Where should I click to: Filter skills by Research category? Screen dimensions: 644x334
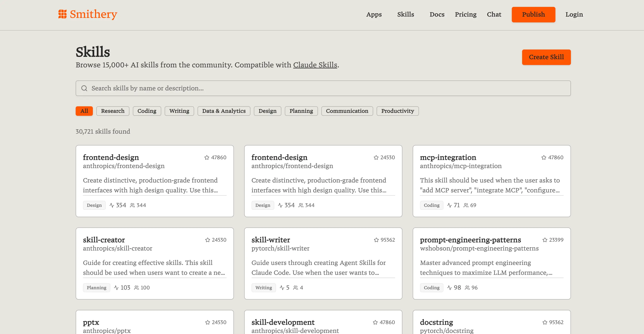click(x=112, y=111)
